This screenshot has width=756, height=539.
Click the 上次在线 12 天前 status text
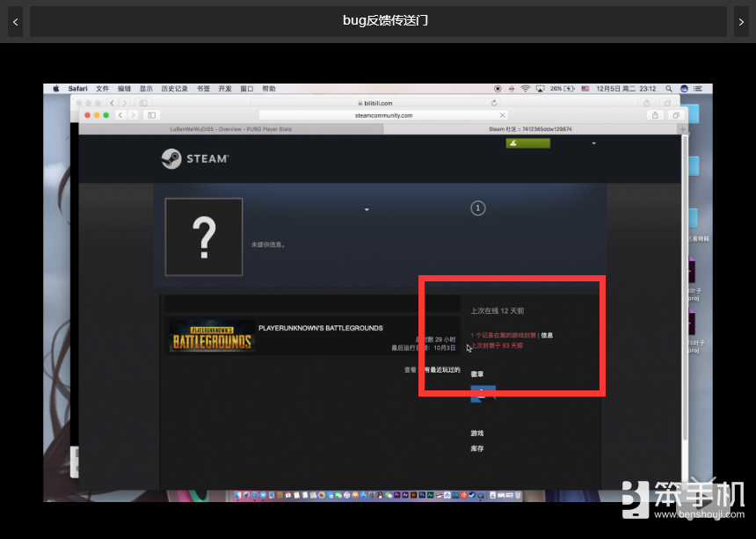pos(497,311)
